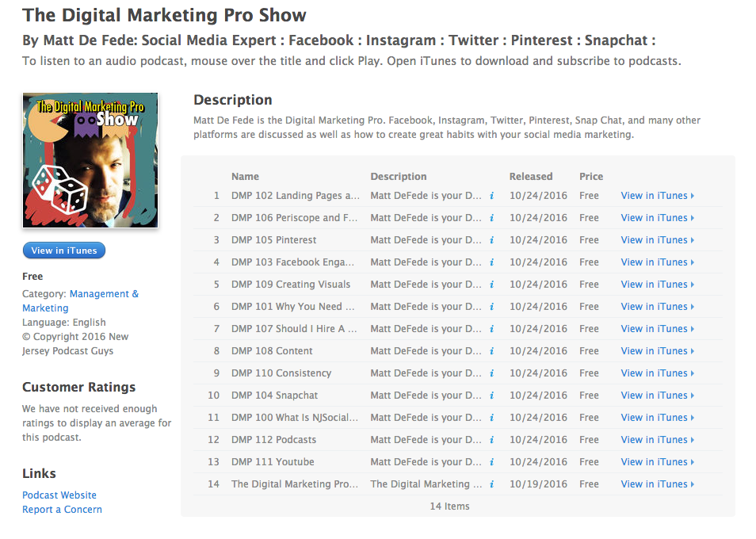Click the blue View in iTunes button
Viewport: 756px width, 539px height.
[63, 250]
